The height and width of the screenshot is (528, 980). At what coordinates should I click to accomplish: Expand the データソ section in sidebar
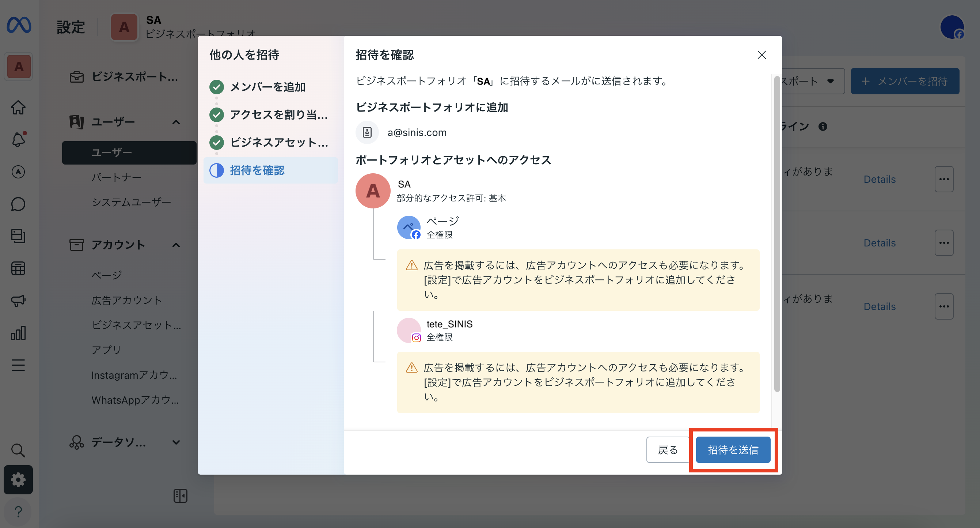[176, 442]
